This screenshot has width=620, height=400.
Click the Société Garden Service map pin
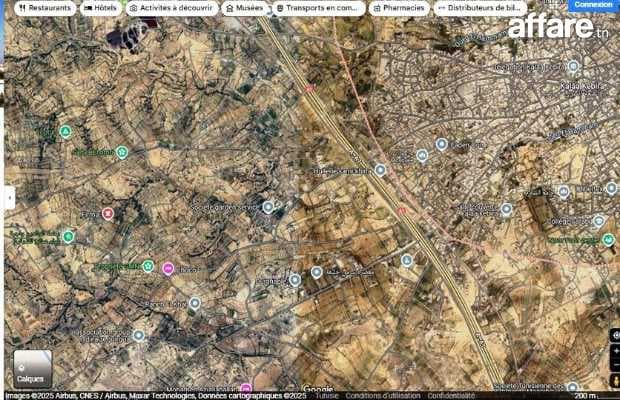point(268,207)
